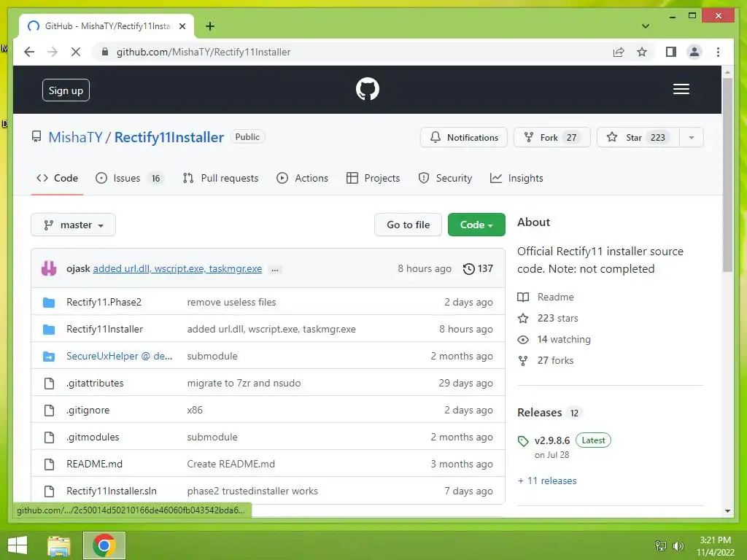The width and height of the screenshot is (747, 560).
Task: Click the network tray icon
Action: [x=660, y=545]
